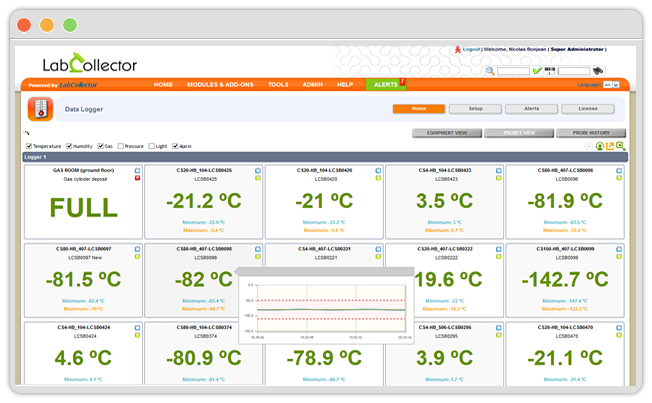This screenshot has width=652, height=403.
Task: Enable the Light checkbox
Action: pyautogui.click(x=152, y=146)
